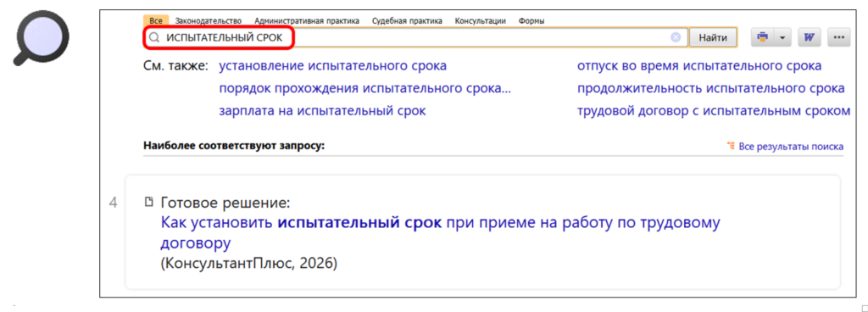Viewport: 868px width, 312px height.
Task: Open link установление испытательного срока
Action: 332,66
